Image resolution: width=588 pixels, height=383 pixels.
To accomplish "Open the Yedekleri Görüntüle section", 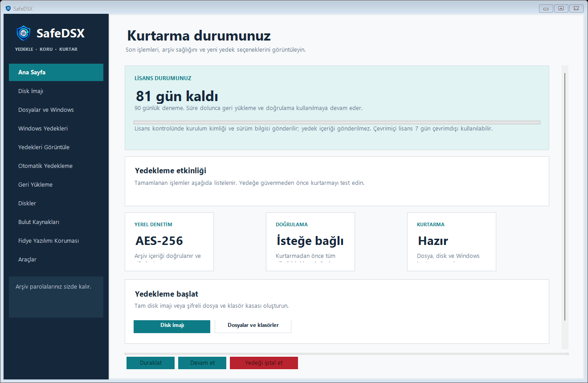I will (56, 147).
